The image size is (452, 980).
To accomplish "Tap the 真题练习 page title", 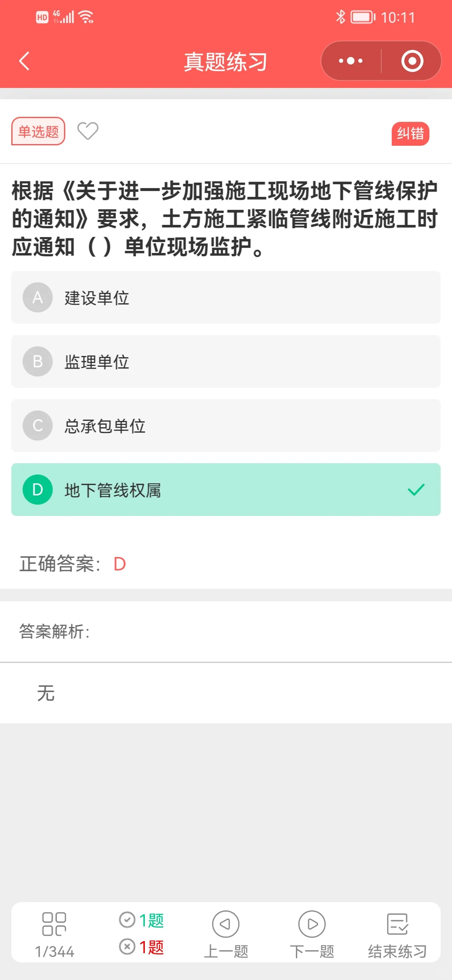I will pos(226,62).
